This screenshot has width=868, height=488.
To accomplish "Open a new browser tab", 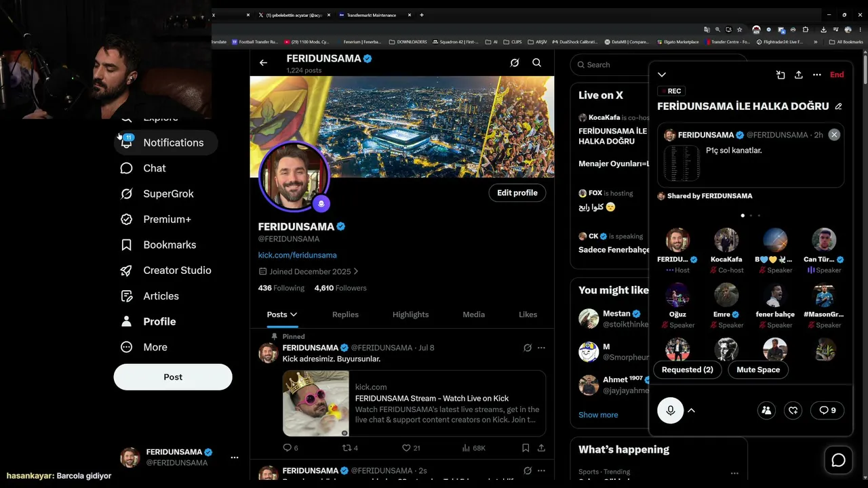I will [422, 15].
